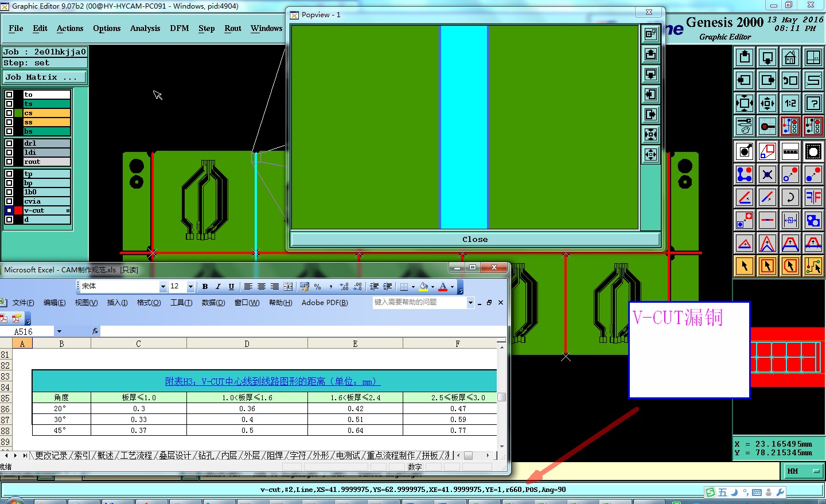Pan view right with the right-arrow icon
826x504 pixels.
(x=767, y=80)
